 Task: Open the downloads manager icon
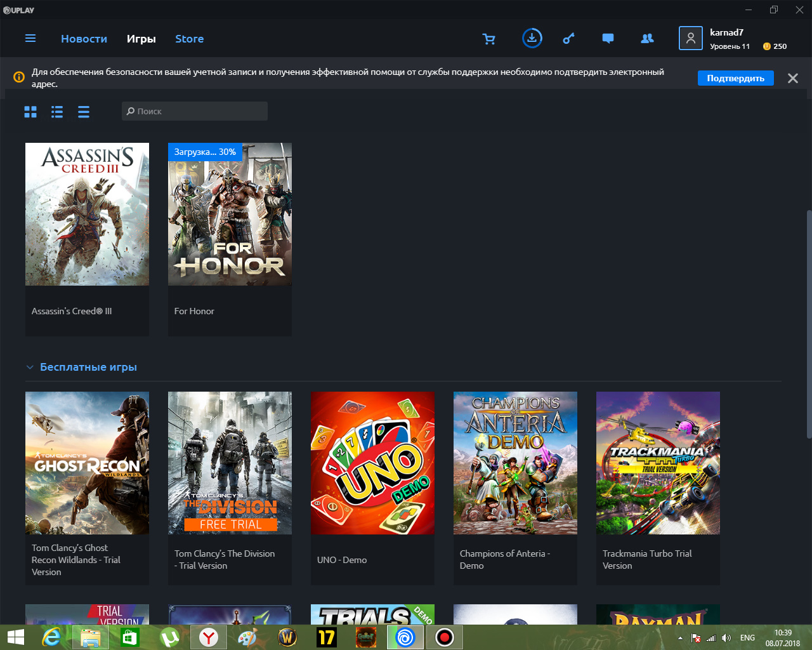[x=532, y=38]
